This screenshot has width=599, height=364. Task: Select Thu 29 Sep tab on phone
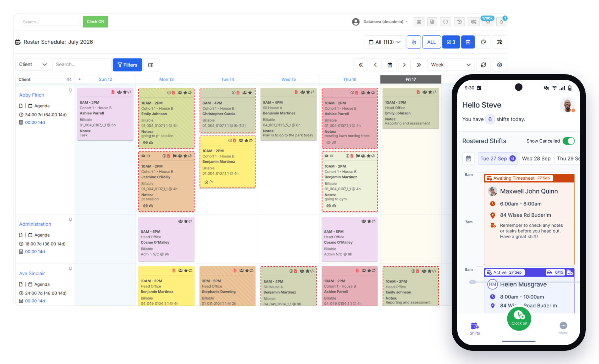tap(568, 159)
